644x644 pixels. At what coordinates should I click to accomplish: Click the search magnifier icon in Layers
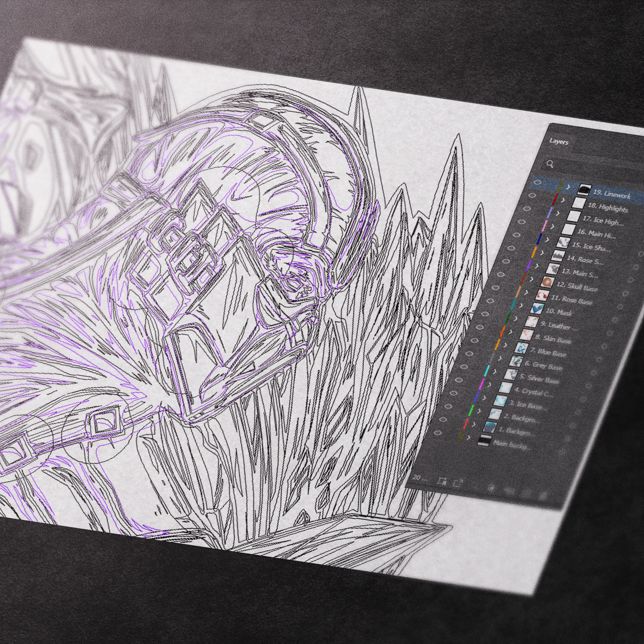click(550, 164)
